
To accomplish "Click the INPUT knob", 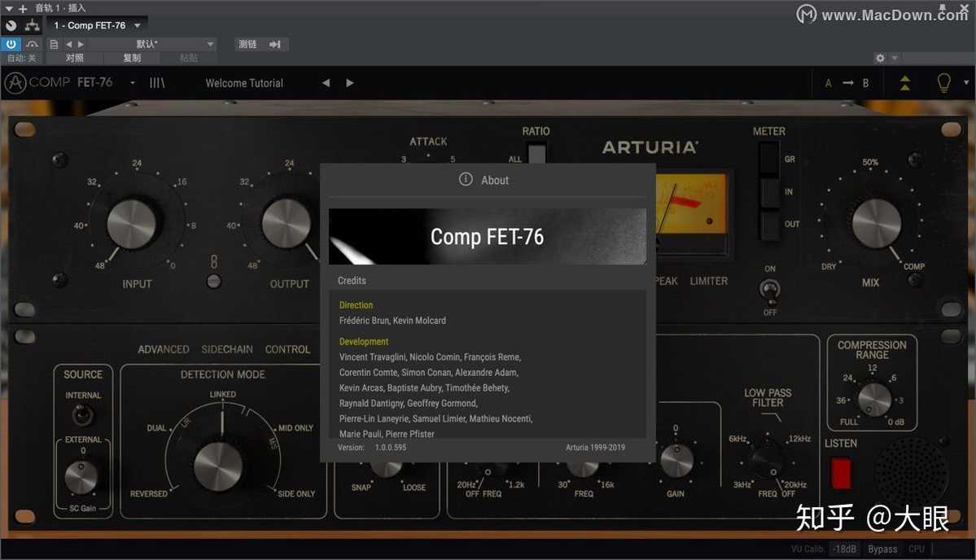I will click(131, 224).
